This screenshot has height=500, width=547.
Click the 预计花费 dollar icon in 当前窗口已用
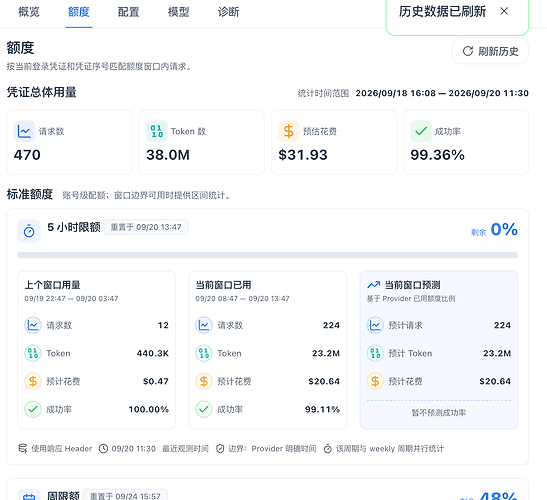(x=204, y=381)
